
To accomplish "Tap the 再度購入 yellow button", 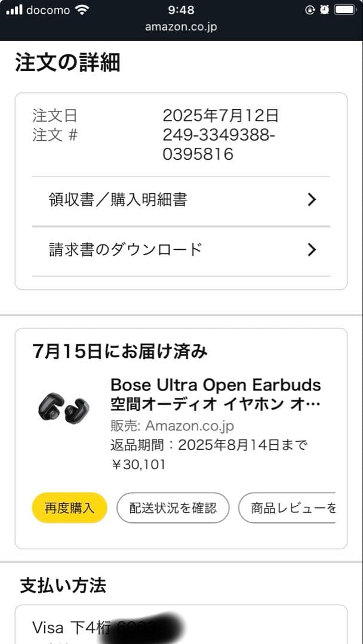I will tap(69, 508).
